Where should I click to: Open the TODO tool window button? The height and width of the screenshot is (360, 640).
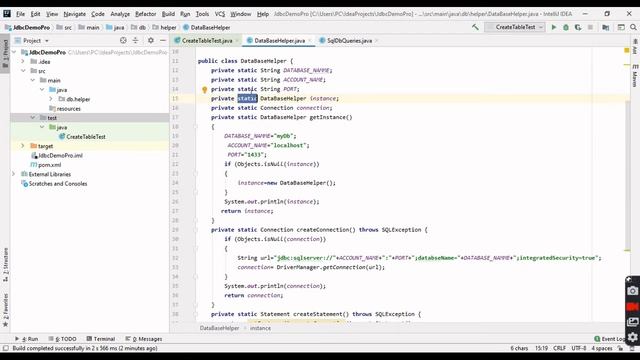tap(62, 339)
